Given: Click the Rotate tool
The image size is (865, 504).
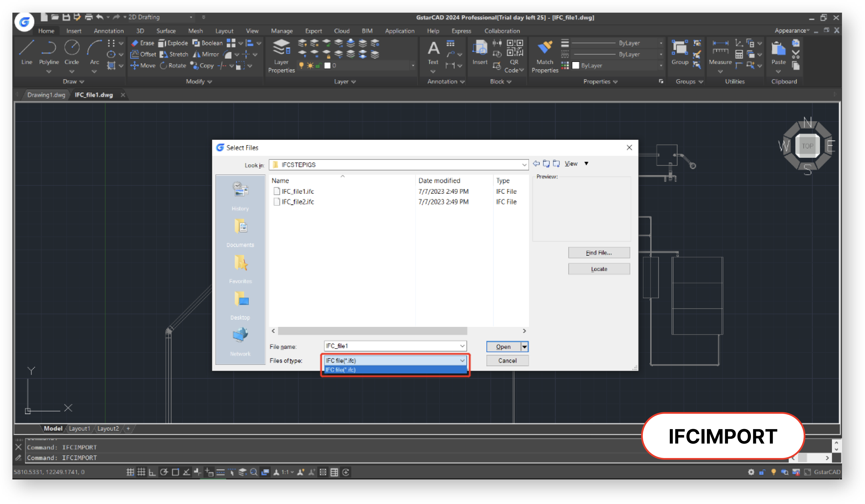Looking at the screenshot, I should tap(173, 66).
